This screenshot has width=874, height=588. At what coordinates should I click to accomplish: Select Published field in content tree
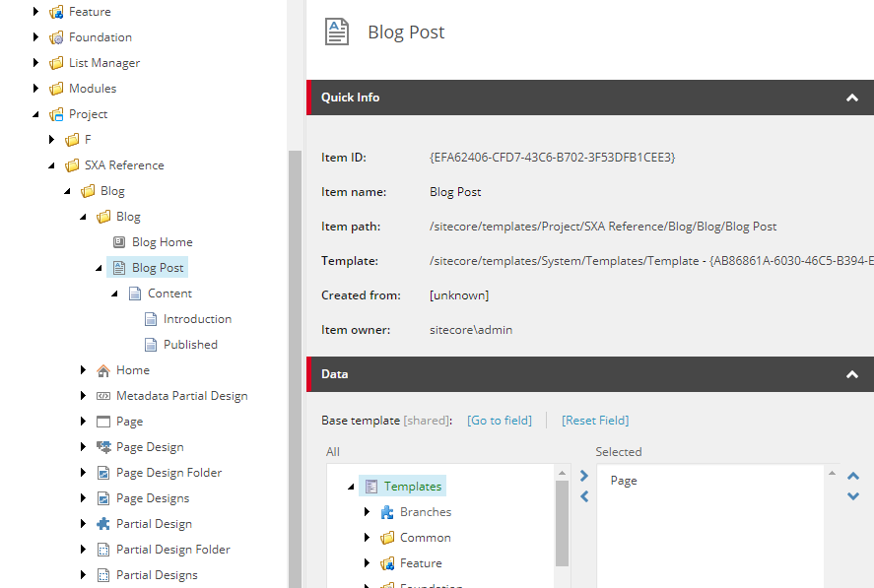point(190,345)
